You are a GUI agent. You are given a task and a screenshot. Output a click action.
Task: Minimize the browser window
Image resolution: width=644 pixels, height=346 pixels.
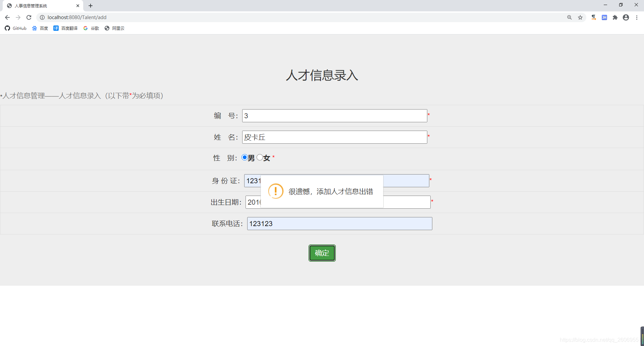(605, 5)
